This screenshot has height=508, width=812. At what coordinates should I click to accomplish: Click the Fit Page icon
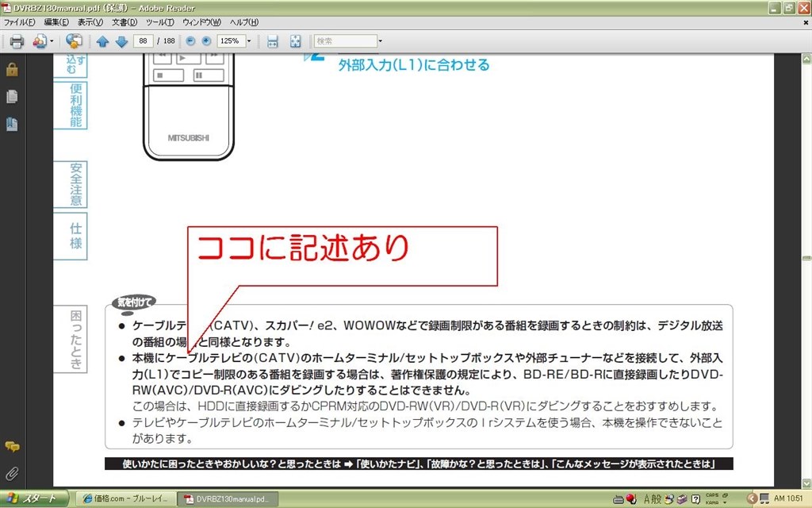[x=294, y=40]
